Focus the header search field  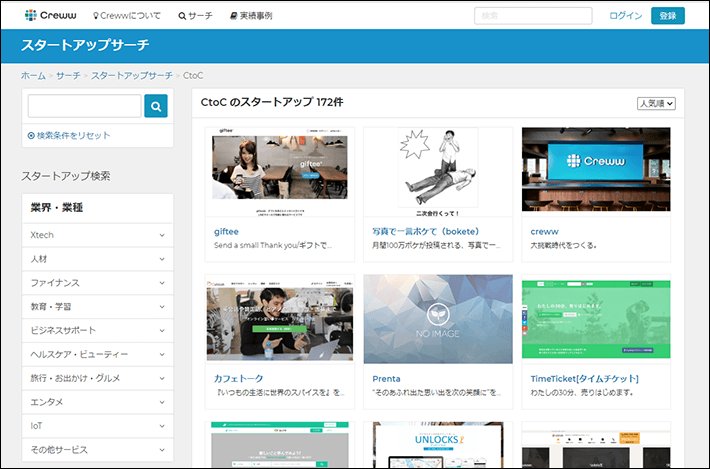point(533,16)
